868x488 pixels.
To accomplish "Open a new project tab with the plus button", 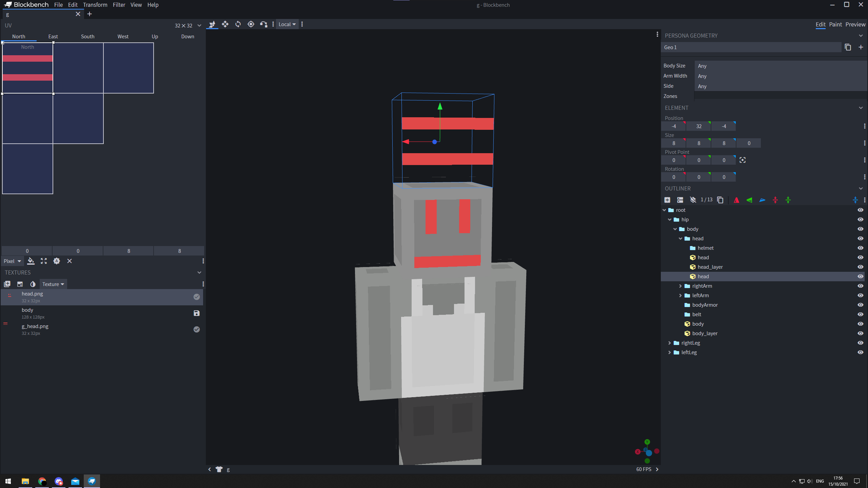I will pyautogui.click(x=89, y=14).
